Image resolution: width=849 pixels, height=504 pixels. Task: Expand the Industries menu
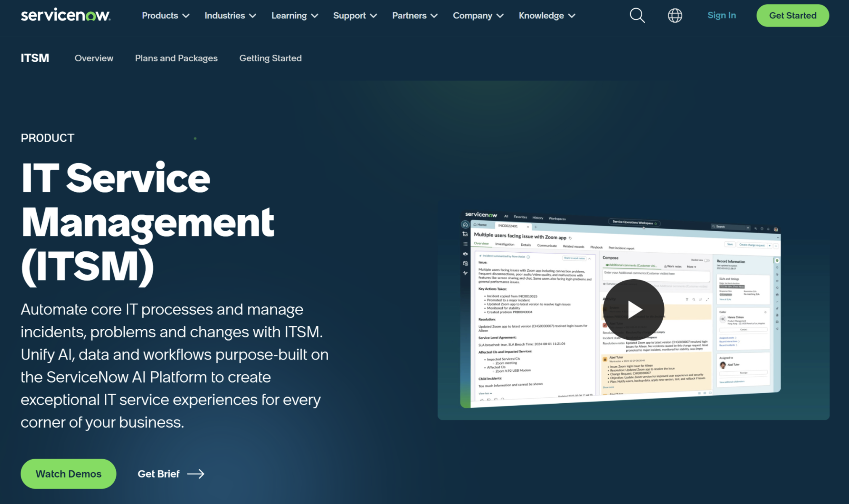point(230,16)
